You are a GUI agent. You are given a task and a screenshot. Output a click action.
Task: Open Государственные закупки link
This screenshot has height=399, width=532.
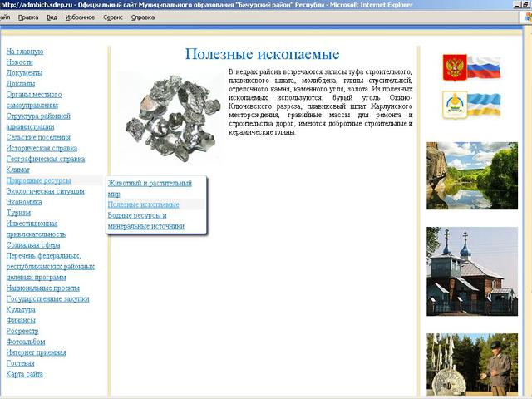pos(48,299)
